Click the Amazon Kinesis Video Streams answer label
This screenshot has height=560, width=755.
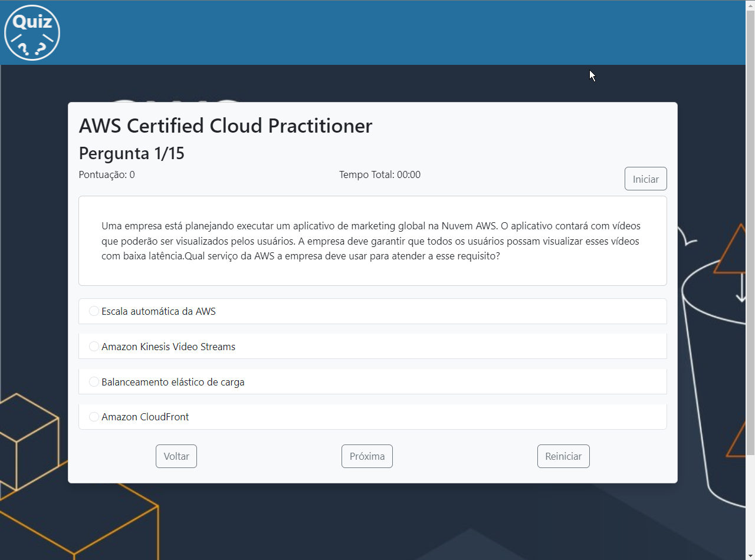pos(168,347)
